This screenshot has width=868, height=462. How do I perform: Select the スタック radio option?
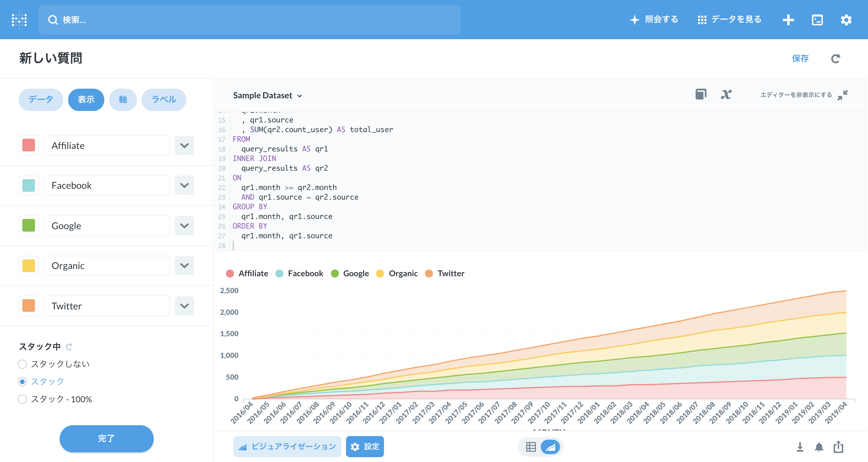pos(22,382)
